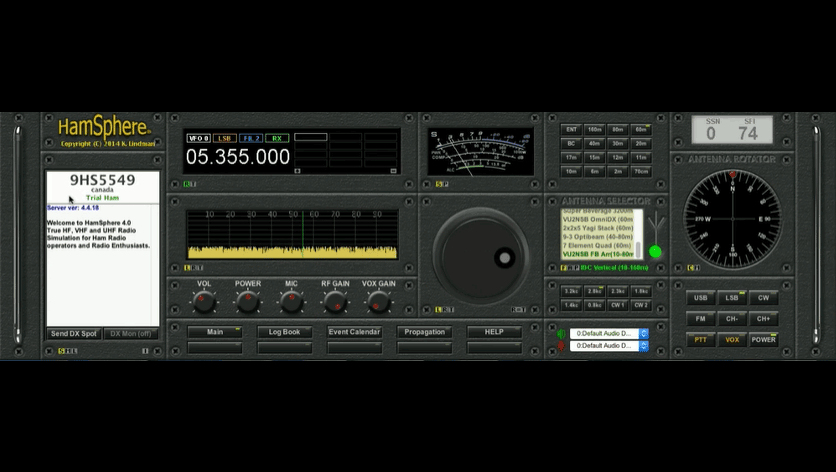Image resolution: width=836 pixels, height=472 pixels.
Task: Select 7 Element Quad (60m) antenna
Action: click(598, 246)
